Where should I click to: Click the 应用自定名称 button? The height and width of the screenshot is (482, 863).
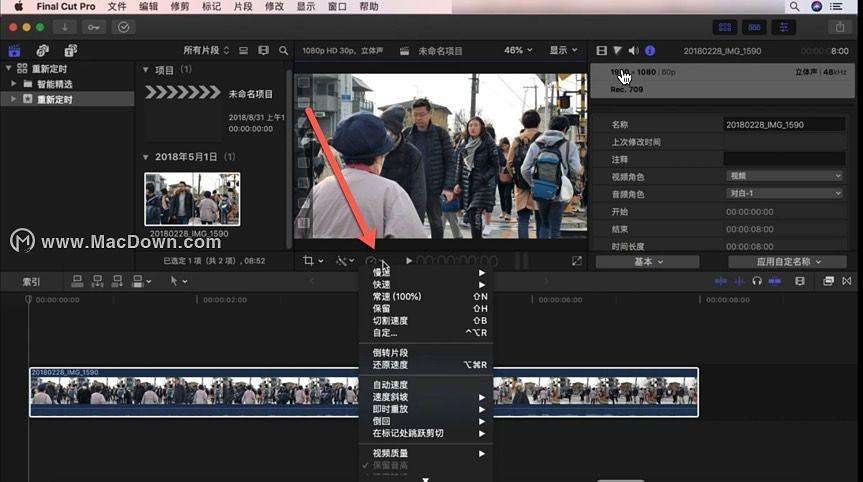(x=788, y=262)
